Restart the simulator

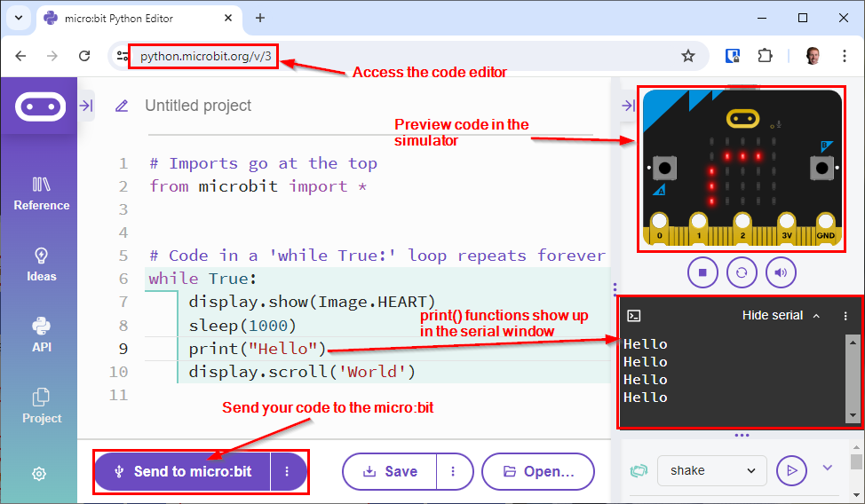coord(742,272)
